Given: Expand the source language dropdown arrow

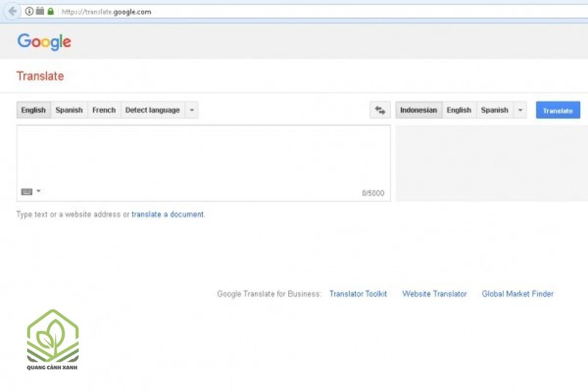Looking at the screenshot, I should [x=192, y=110].
